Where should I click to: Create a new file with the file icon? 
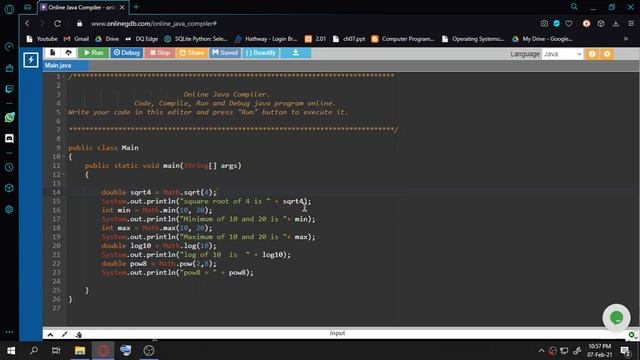pyautogui.click(x=52, y=53)
